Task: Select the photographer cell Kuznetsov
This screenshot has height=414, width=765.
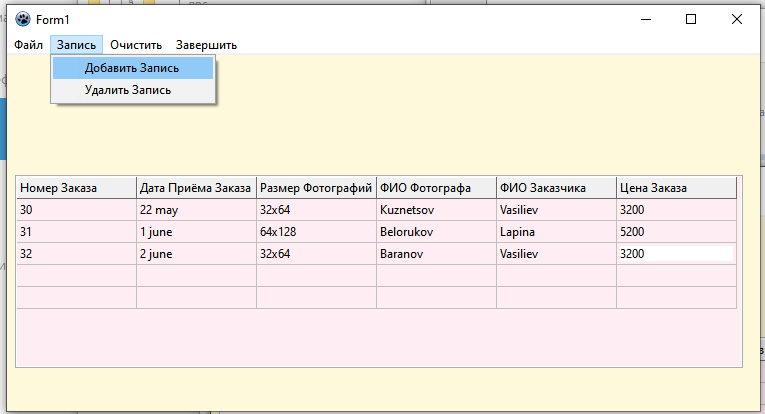Action: [437, 210]
